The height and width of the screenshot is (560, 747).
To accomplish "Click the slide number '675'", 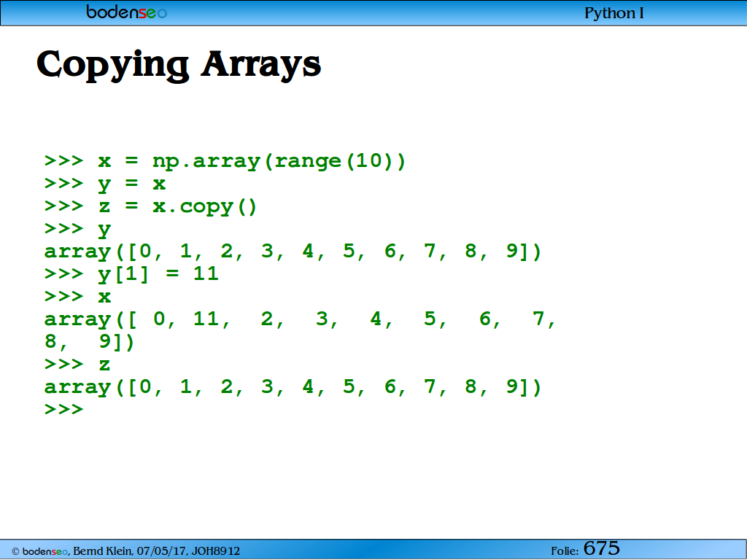I will pos(602,548).
